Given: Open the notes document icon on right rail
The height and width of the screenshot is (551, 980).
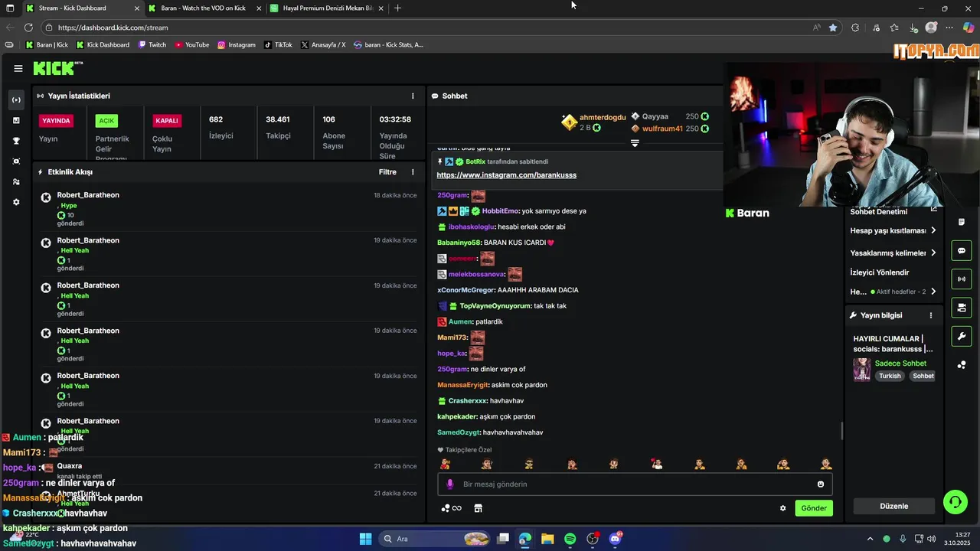Looking at the screenshot, I should click(x=962, y=222).
